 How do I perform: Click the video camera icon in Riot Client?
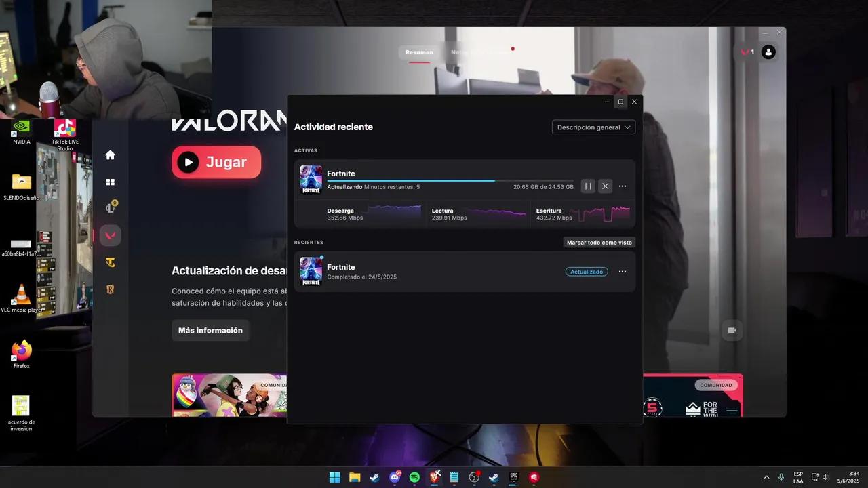tap(732, 330)
